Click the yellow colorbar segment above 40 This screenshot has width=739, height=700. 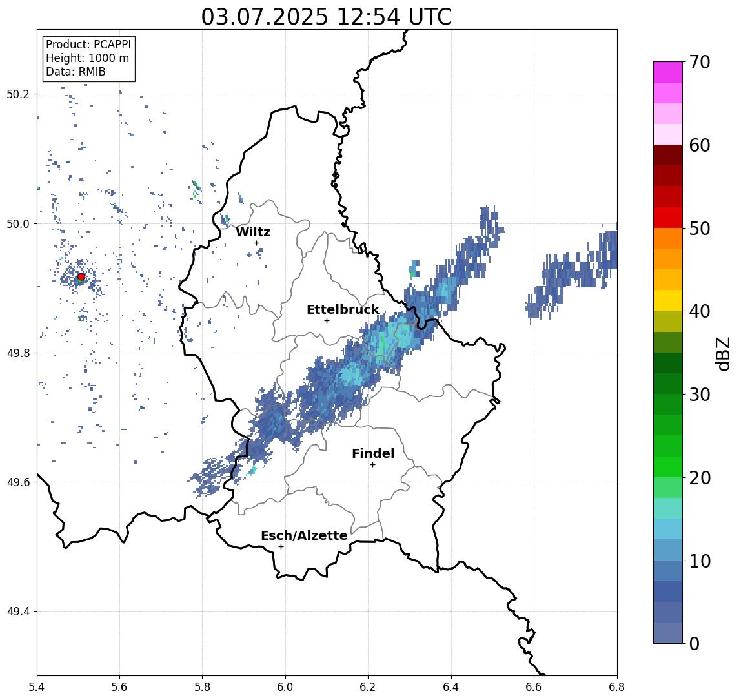(x=668, y=300)
